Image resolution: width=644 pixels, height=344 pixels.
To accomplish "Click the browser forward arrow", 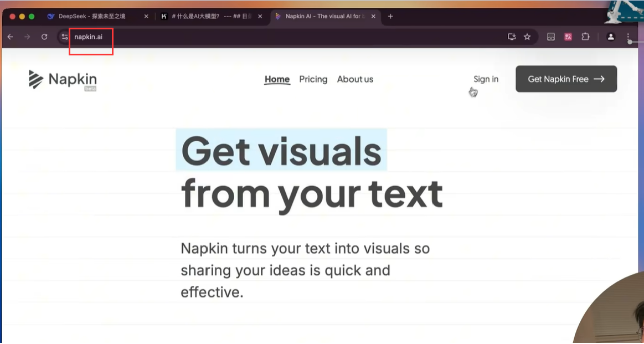I will pyautogui.click(x=27, y=37).
